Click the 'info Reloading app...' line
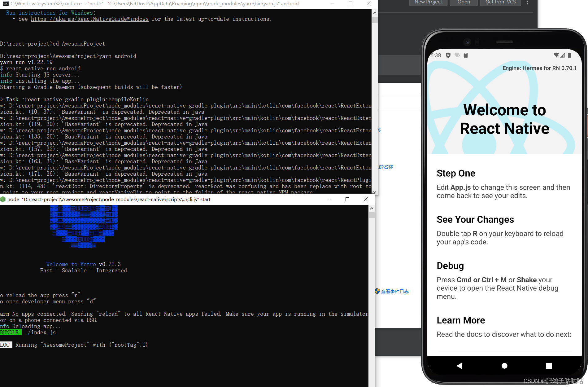 click(x=30, y=326)
